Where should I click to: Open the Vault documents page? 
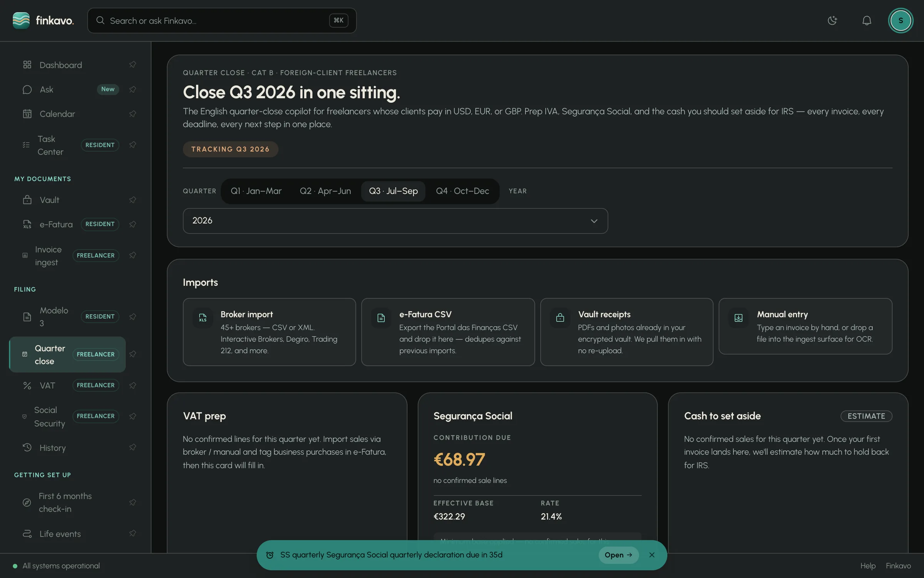[x=67, y=200]
